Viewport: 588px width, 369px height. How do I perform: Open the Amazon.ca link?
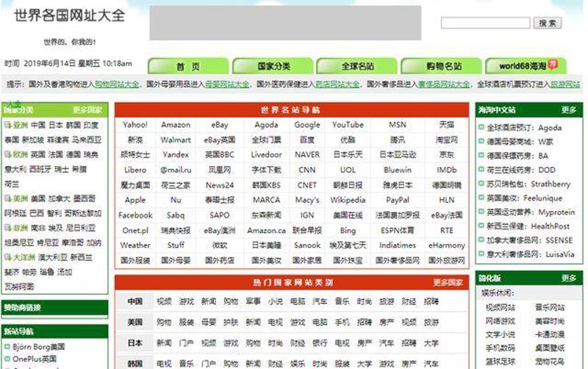266,231
